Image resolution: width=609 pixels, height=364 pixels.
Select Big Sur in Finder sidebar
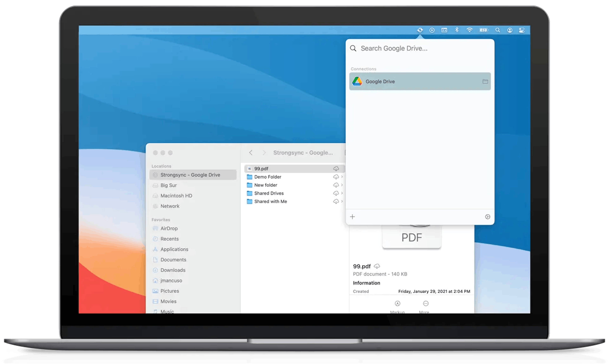coord(193,185)
